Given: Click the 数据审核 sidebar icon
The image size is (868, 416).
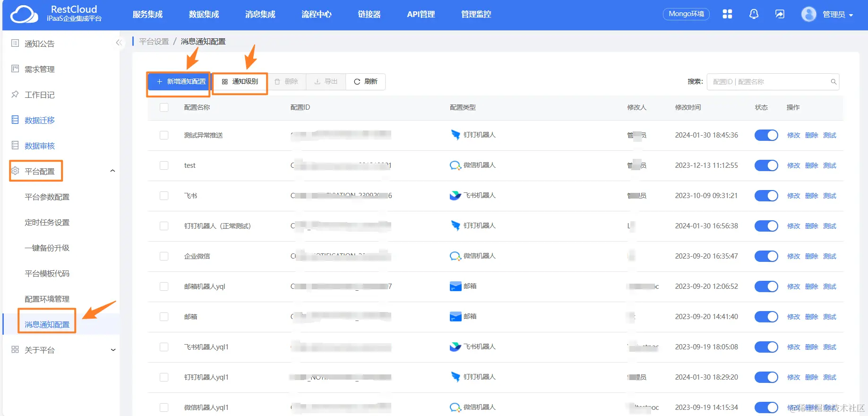Looking at the screenshot, I should pyautogui.click(x=15, y=146).
